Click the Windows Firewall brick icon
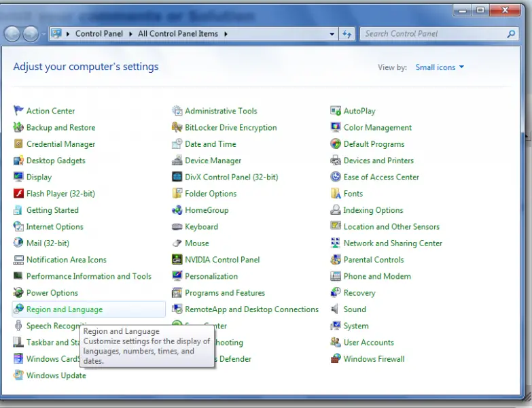The image size is (532, 408). 336,358
